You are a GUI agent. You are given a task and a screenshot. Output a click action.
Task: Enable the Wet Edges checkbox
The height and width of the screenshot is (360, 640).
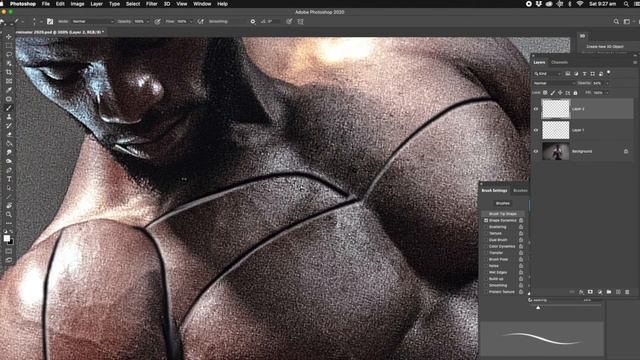(486, 272)
